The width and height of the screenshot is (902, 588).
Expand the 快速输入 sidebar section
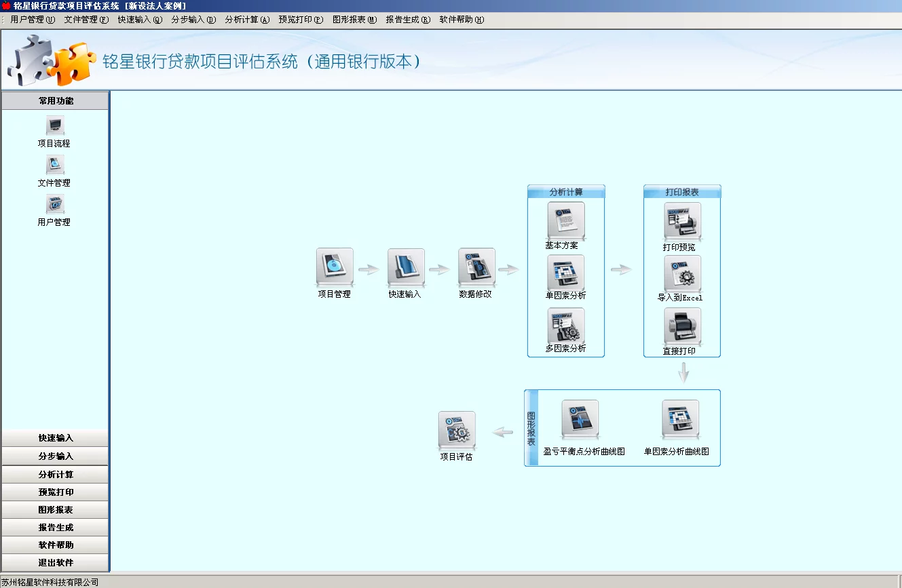pos(55,438)
